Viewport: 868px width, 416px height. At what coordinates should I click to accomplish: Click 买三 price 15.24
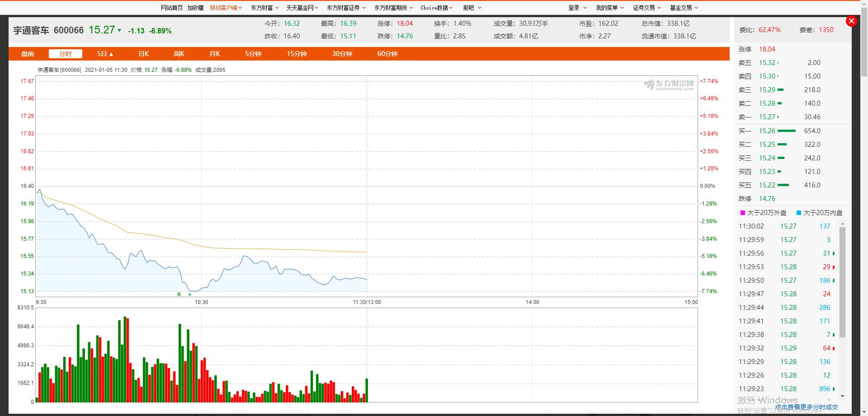[767, 158]
